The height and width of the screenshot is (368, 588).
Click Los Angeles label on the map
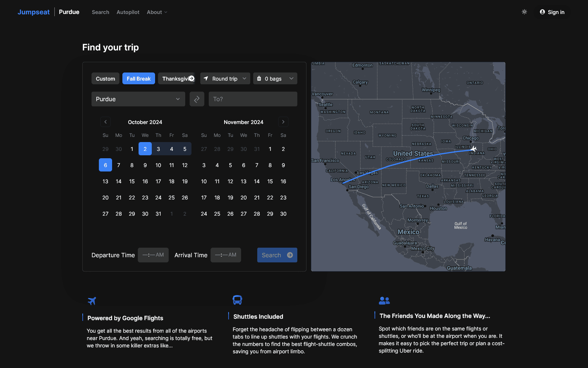tap(343, 180)
